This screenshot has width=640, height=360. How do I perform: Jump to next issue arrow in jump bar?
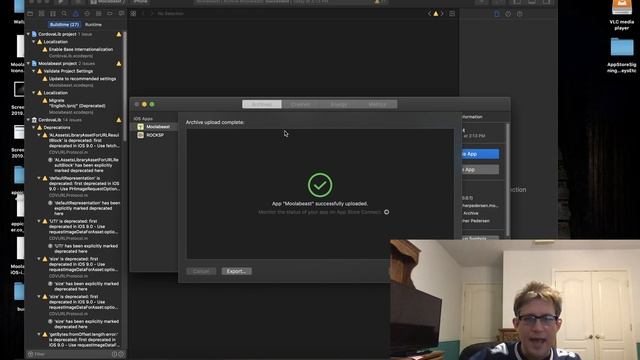(442, 13)
